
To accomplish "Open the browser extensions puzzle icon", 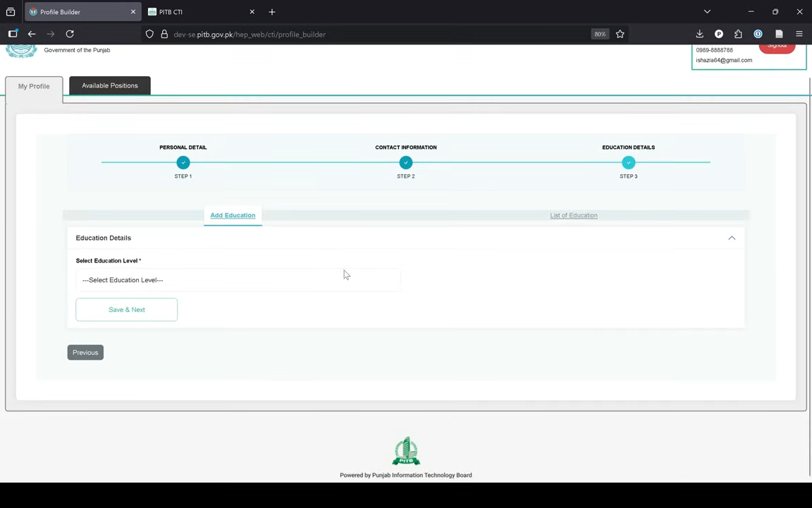I will pos(738,34).
